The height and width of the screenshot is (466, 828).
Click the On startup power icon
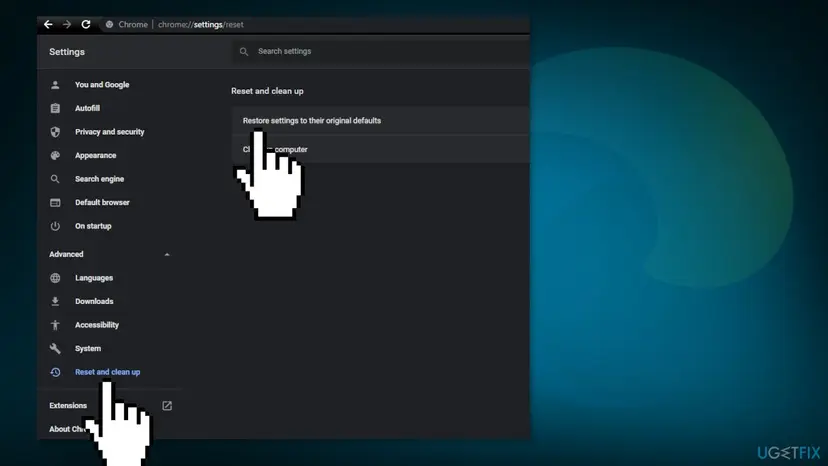pyautogui.click(x=55, y=226)
